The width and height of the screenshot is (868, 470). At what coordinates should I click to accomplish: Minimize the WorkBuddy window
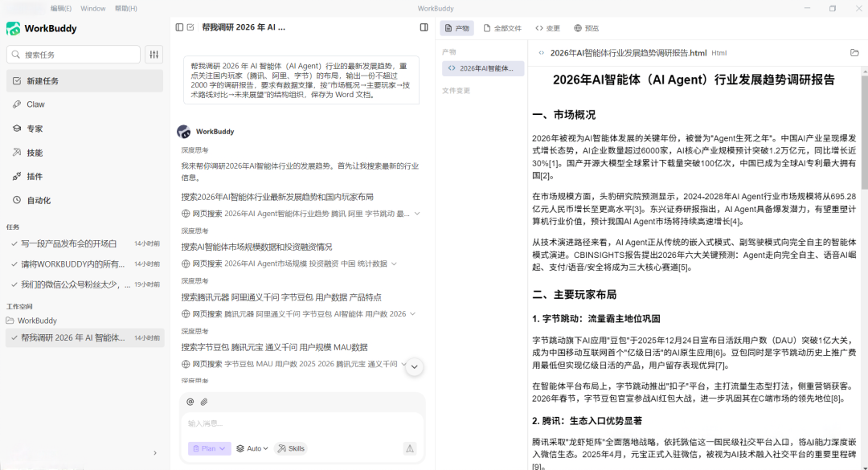coord(807,8)
